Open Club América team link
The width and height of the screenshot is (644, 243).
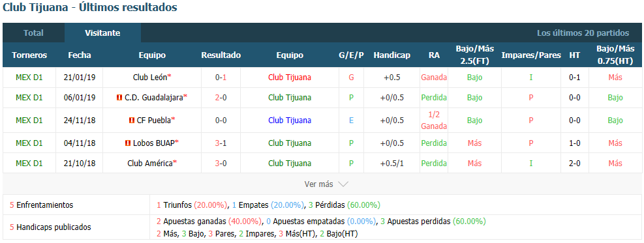click(x=150, y=163)
